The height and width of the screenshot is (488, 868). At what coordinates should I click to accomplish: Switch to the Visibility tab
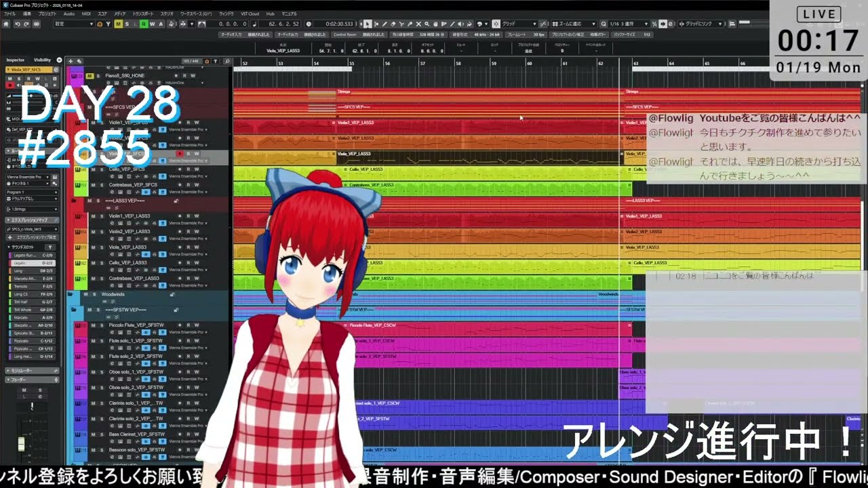(42, 60)
